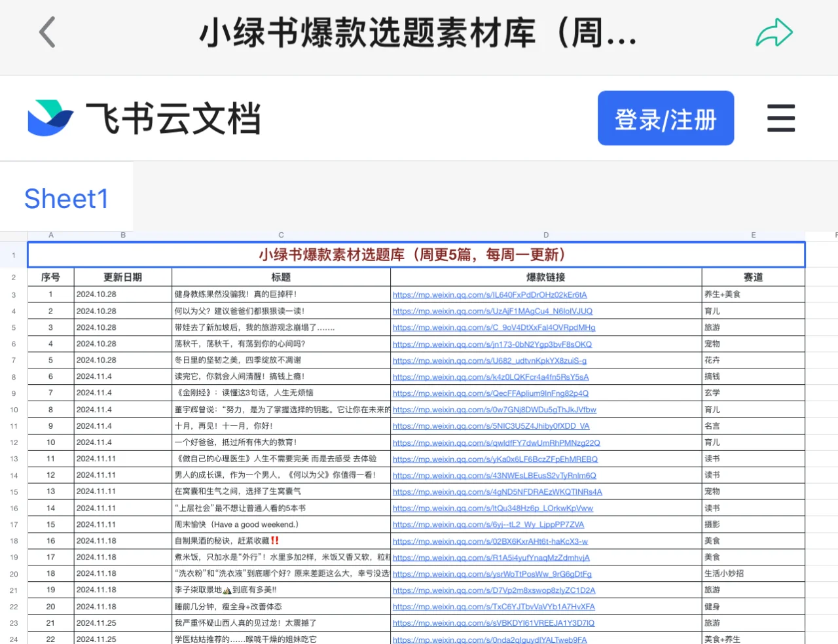Open the hamburger menu icon
The image size is (838, 644).
coord(781,118)
